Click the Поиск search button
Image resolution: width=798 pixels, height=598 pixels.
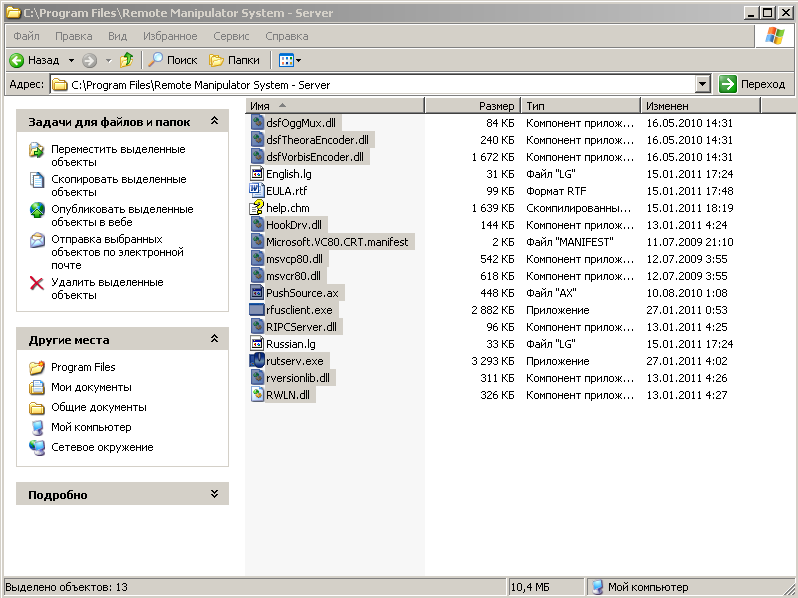coord(173,60)
